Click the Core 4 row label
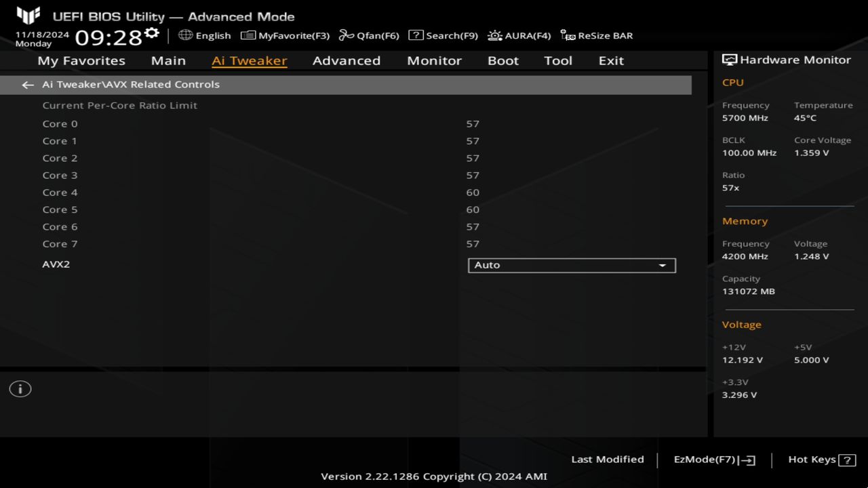 60,192
